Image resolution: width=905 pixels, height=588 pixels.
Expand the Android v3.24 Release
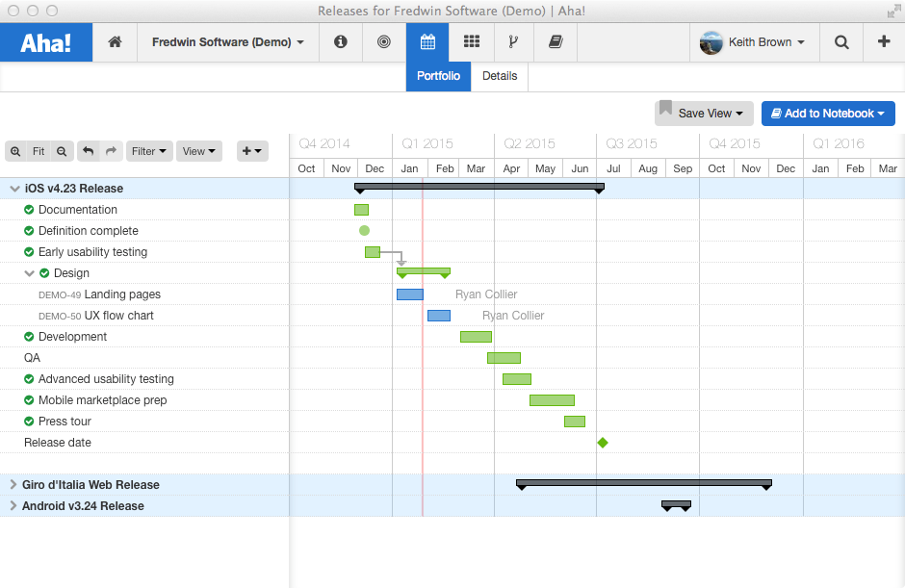(x=13, y=506)
